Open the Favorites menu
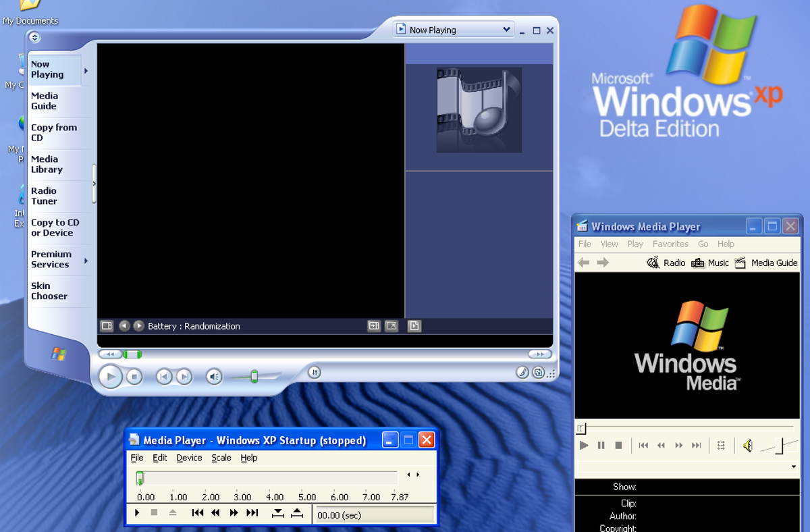810x532 pixels. [670, 244]
